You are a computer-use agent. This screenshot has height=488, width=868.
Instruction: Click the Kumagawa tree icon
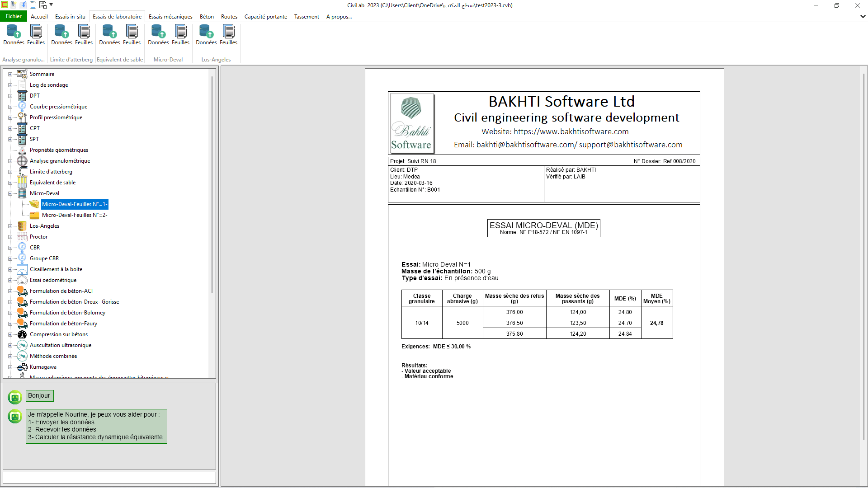(x=22, y=367)
